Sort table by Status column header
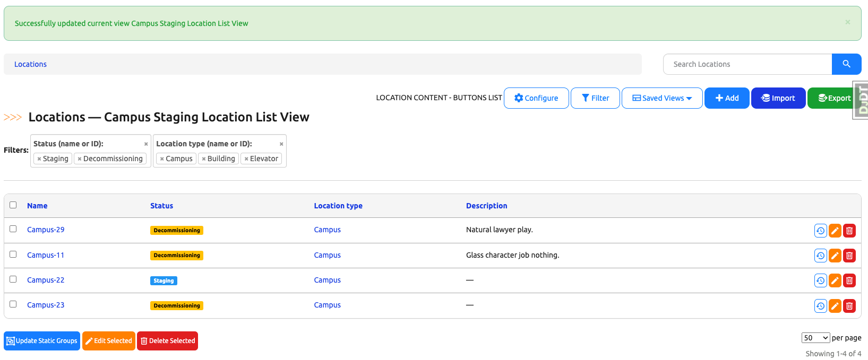 [x=161, y=206]
